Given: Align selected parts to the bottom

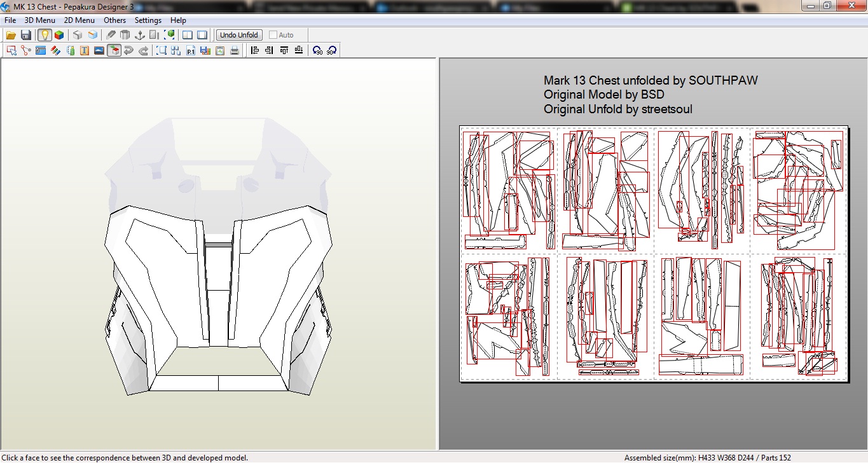Looking at the screenshot, I should pyautogui.click(x=298, y=50).
